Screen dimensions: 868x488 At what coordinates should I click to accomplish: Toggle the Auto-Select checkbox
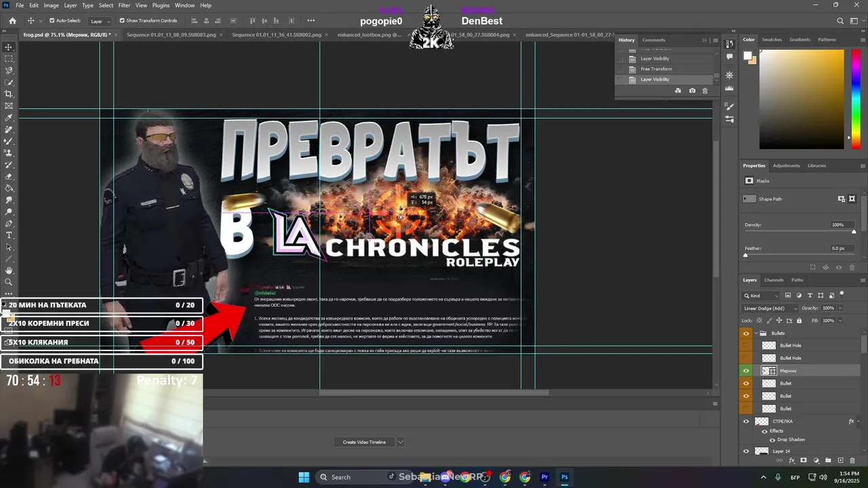pos(52,20)
